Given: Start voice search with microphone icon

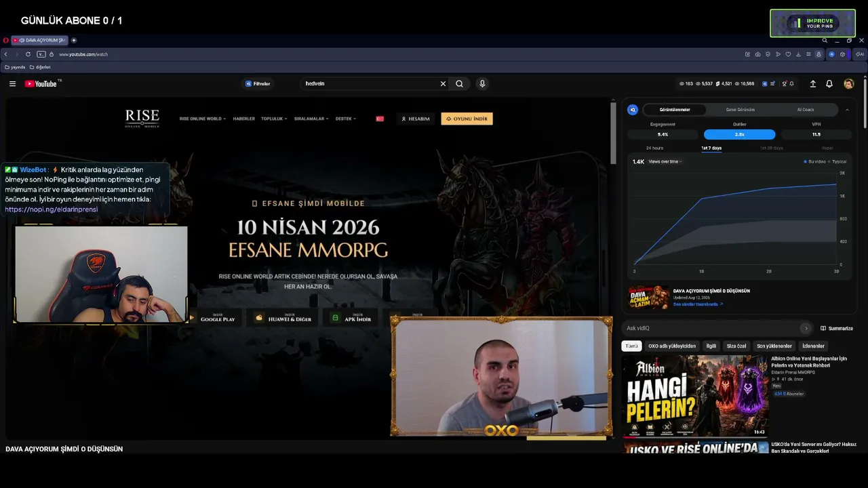Looking at the screenshot, I should (x=482, y=84).
